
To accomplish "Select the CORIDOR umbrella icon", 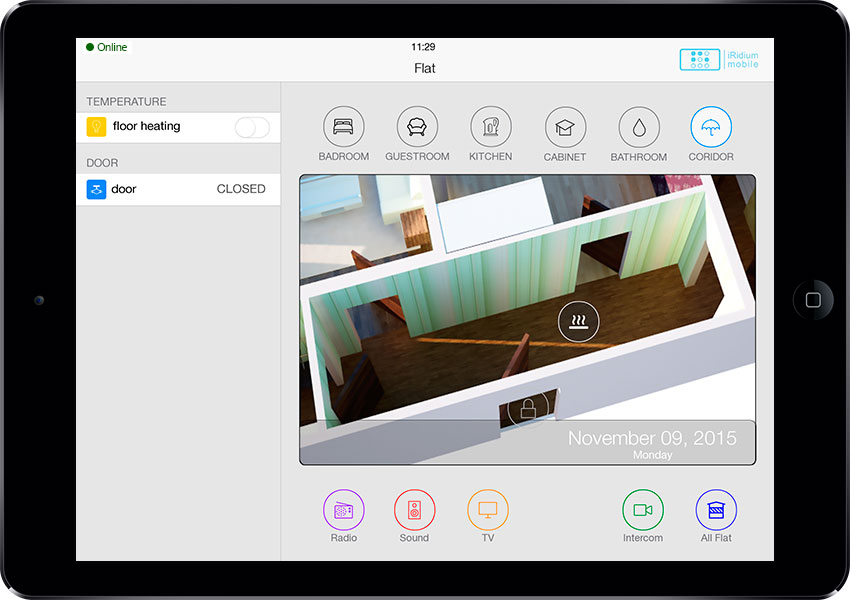I will 711,127.
